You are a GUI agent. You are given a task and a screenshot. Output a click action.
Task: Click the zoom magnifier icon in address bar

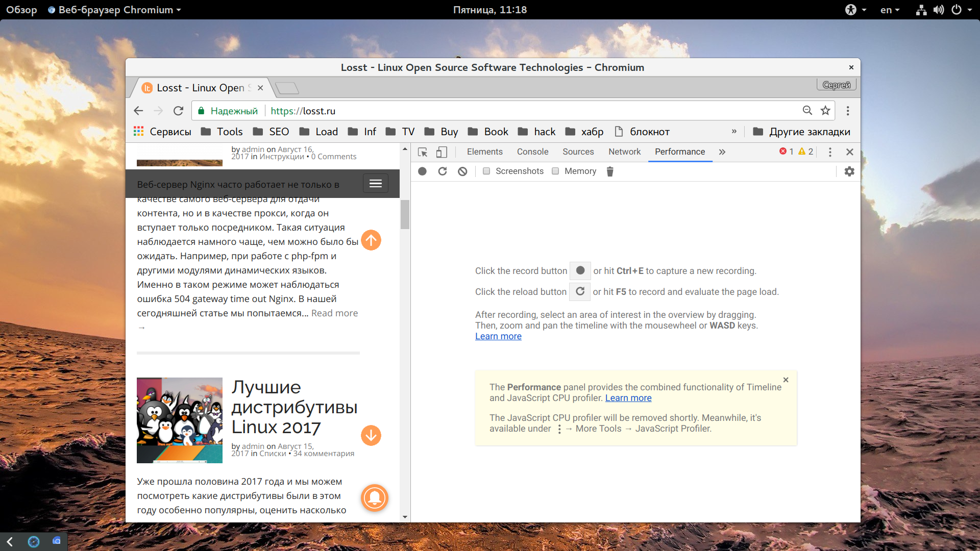[807, 111]
